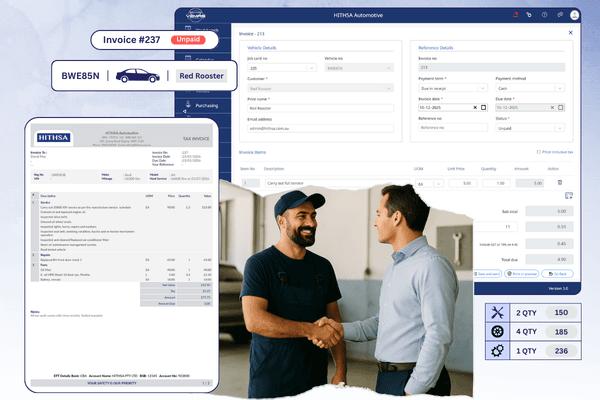The image size is (600, 400).
Task: Open the user profile avatar
Action: (x=574, y=15)
